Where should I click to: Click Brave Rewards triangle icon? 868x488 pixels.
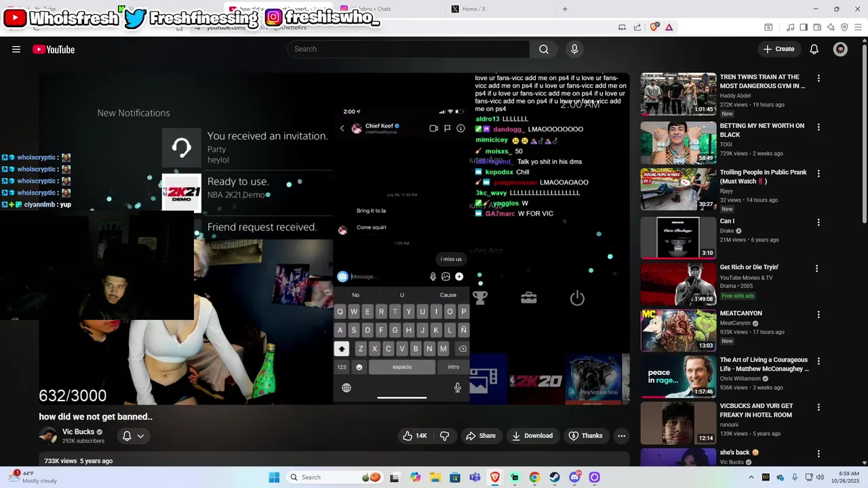669,27
